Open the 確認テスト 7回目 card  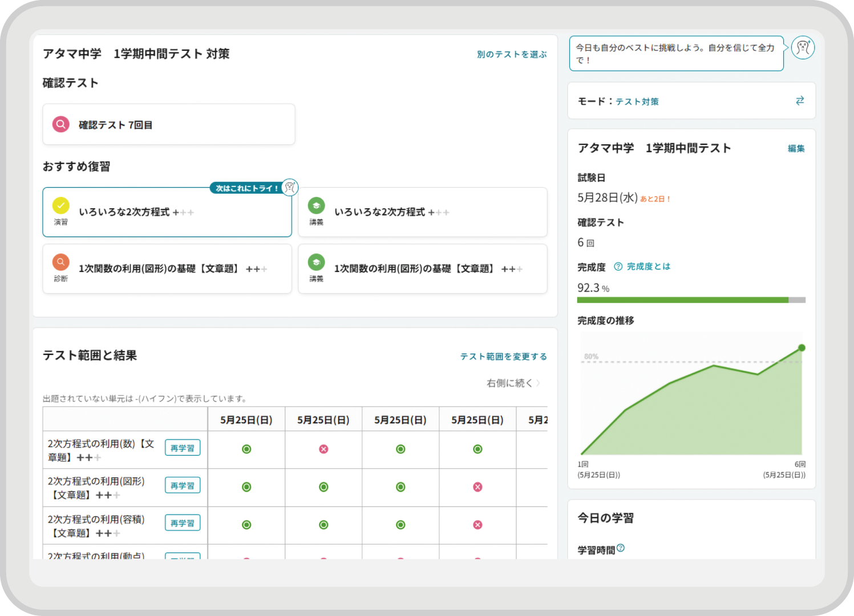tap(169, 124)
